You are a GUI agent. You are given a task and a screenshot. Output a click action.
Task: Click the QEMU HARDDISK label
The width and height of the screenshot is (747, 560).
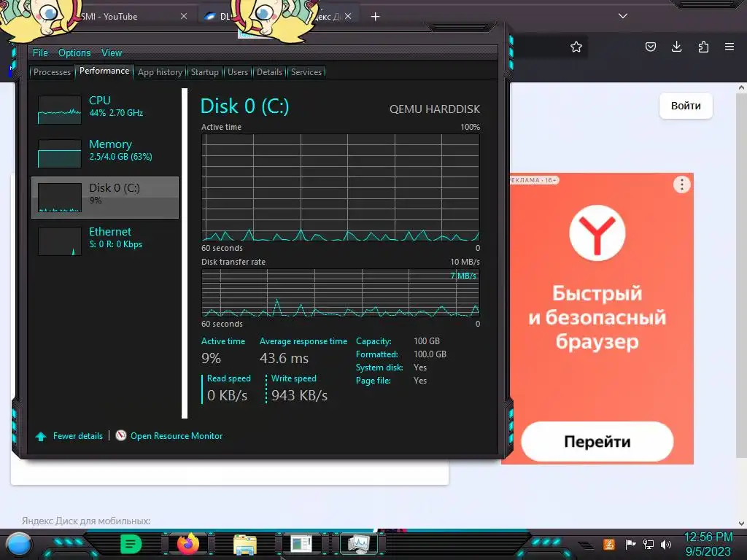click(435, 109)
